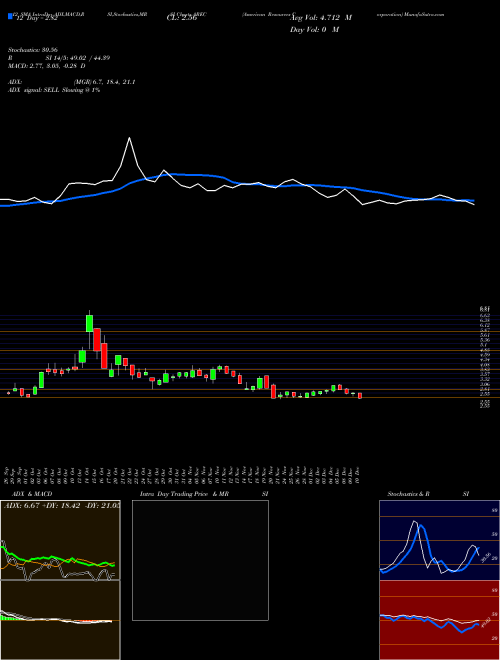Click the 'ADX signal: SELL Slowing @ 1%' text
500x660 pixels.
pos(54,90)
